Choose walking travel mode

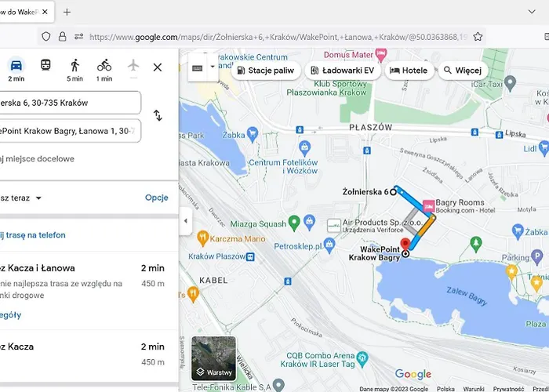[75, 66]
